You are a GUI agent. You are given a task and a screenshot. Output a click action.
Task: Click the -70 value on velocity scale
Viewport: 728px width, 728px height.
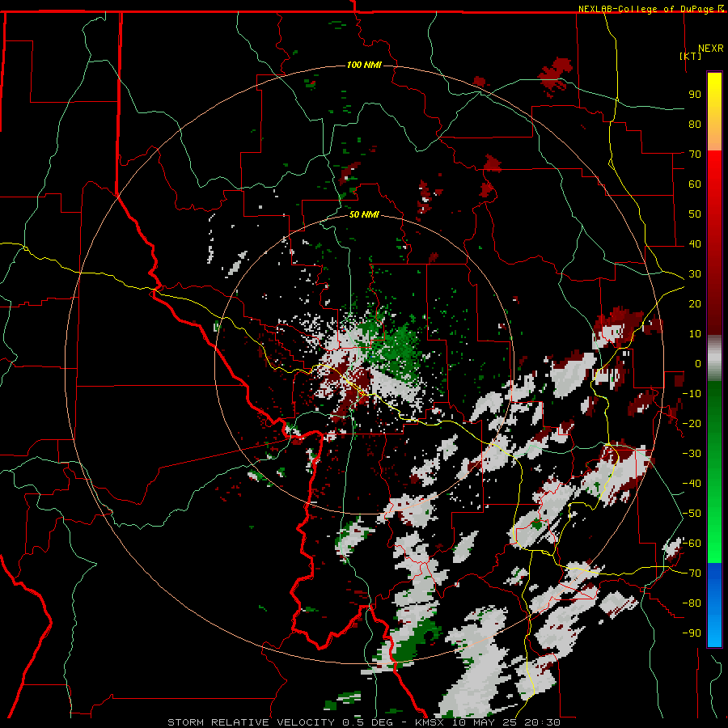692,574
